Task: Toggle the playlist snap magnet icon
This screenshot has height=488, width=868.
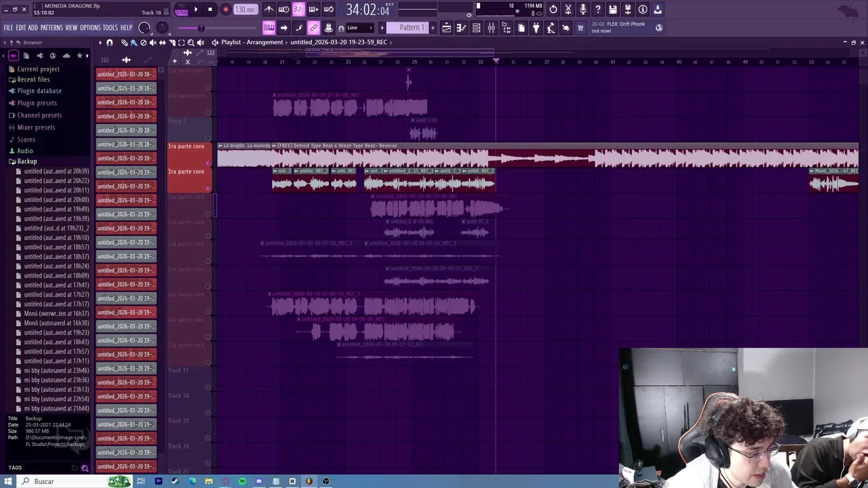Action: pyautogui.click(x=110, y=43)
